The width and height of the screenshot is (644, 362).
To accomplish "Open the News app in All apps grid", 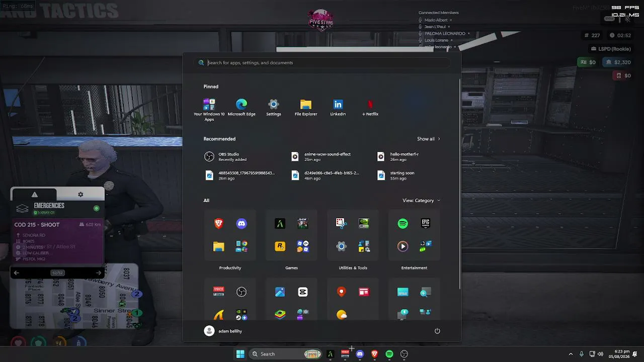I will (364, 292).
